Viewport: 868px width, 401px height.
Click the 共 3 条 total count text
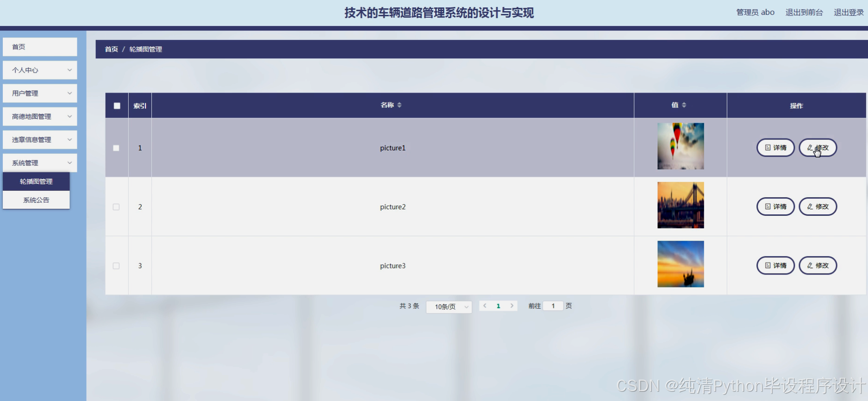tap(409, 306)
